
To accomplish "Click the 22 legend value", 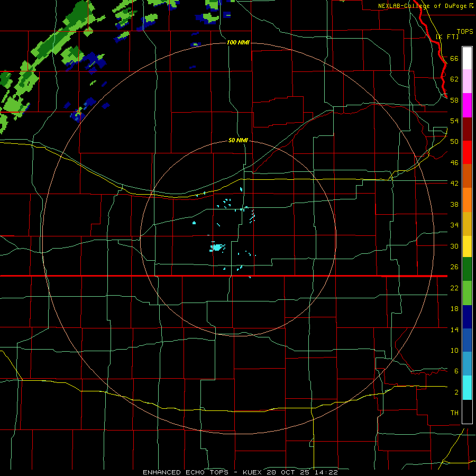I will pyautogui.click(x=454, y=288).
